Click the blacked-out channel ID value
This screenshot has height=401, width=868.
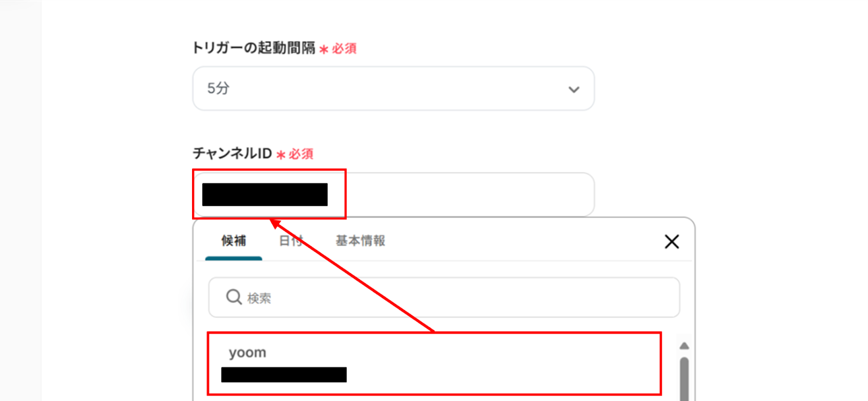(265, 195)
